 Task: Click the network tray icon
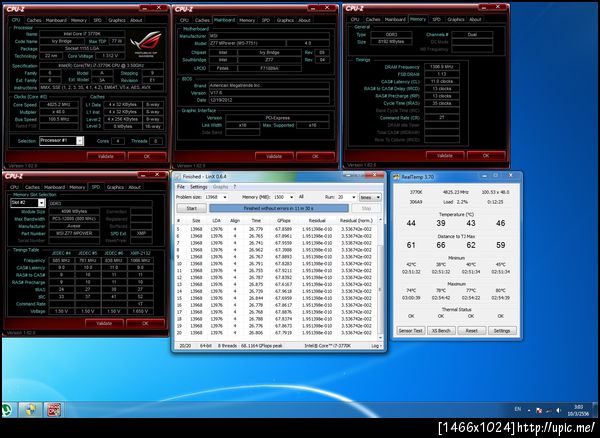pos(549,410)
